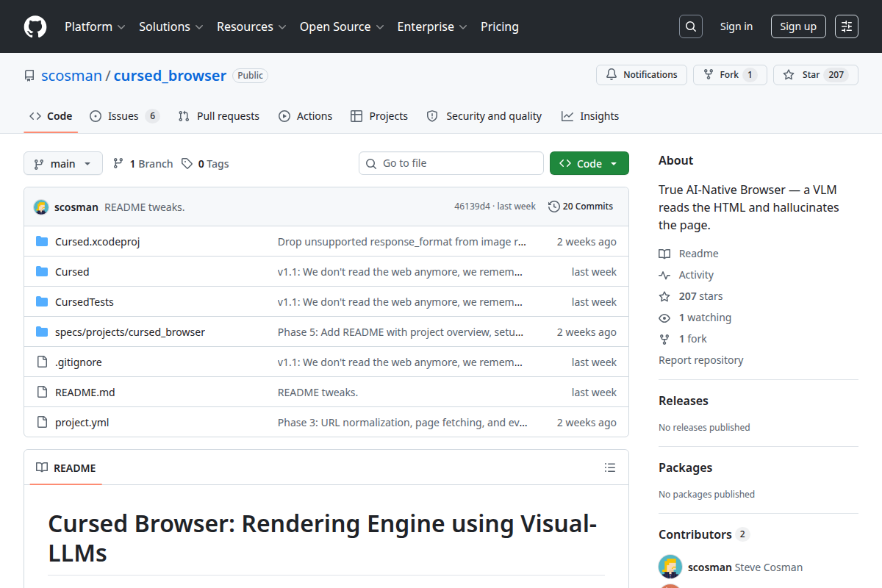Open the Open Source dropdown menu
Viewport: 882px width, 588px height.
click(342, 26)
